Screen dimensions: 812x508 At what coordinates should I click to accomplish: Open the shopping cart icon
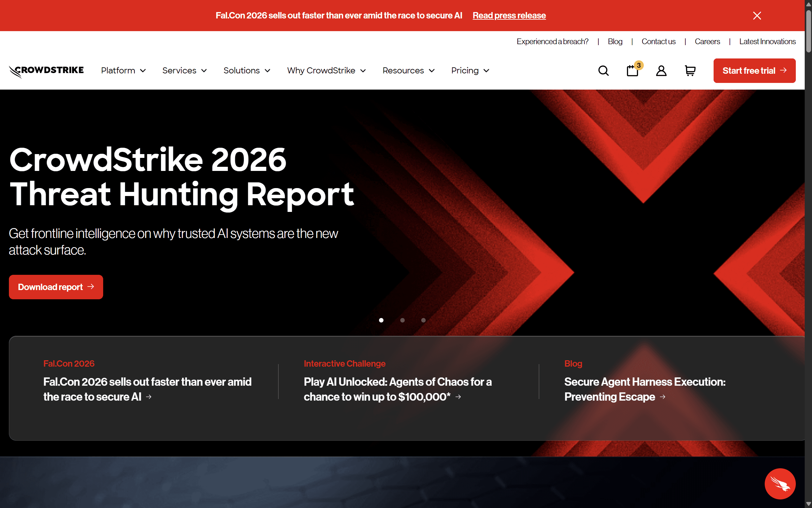[690, 71]
